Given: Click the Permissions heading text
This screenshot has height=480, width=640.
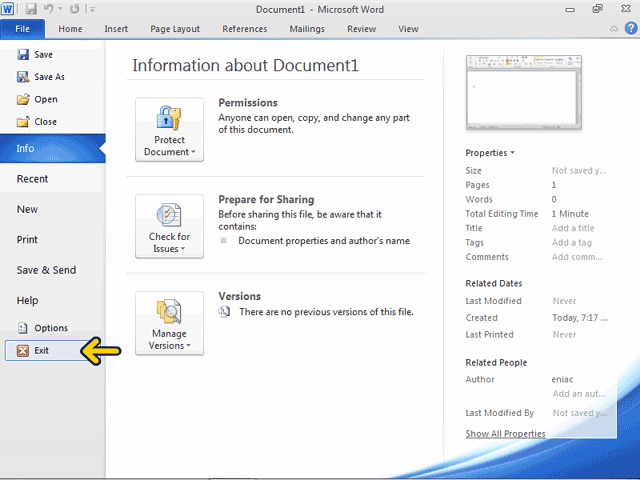Looking at the screenshot, I should [248, 102].
